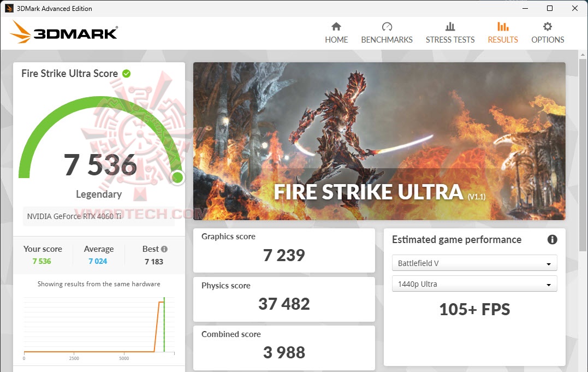Click the Physics score value 37 482
The image size is (588, 372).
[x=284, y=304]
